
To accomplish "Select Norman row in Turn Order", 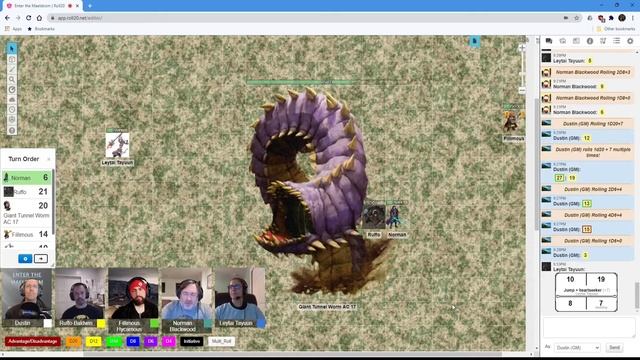I will tap(27, 178).
